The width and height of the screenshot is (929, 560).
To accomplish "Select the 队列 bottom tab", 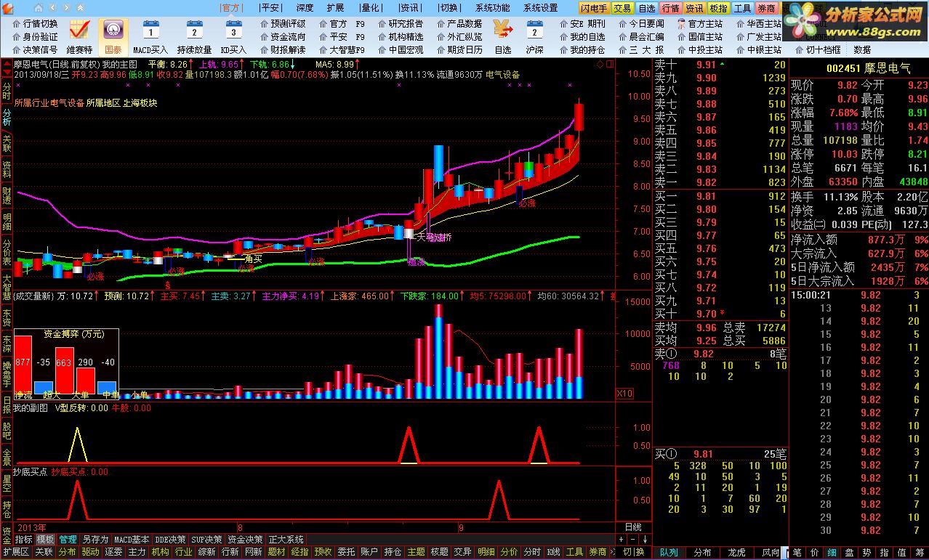I will point(669,553).
